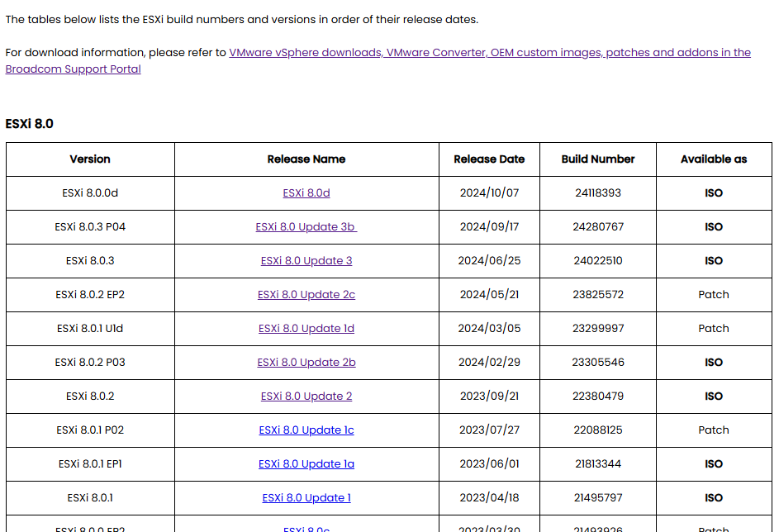Viewport: 779px width, 532px height.
Task: Click build number 24118393
Action: (x=597, y=193)
